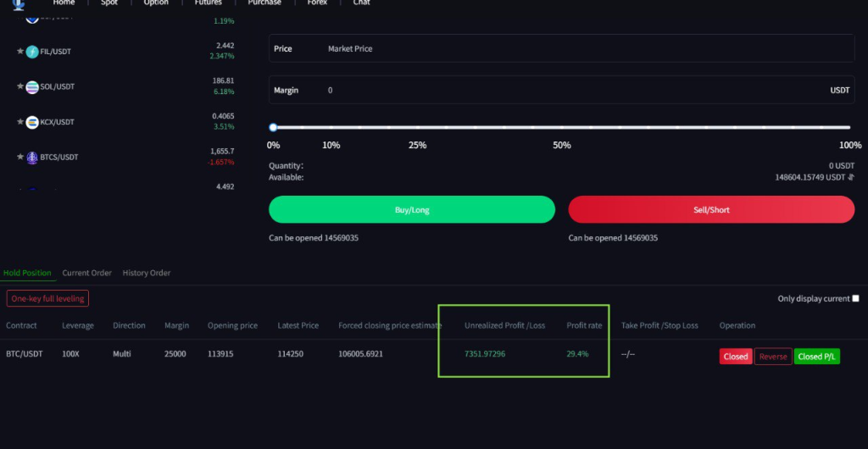Image resolution: width=868 pixels, height=449 pixels.
Task: Switch to the Current Order tab
Action: [x=86, y=273]
